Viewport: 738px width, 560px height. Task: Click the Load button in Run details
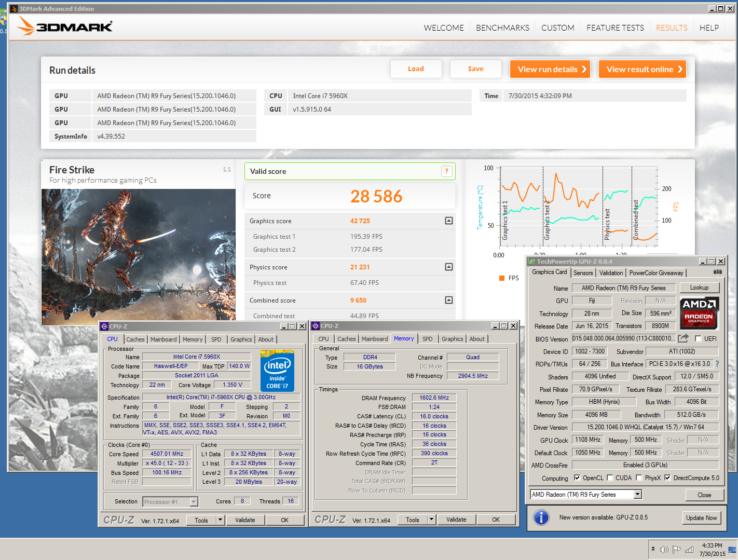pyautogui.click(x=416, y=69)
